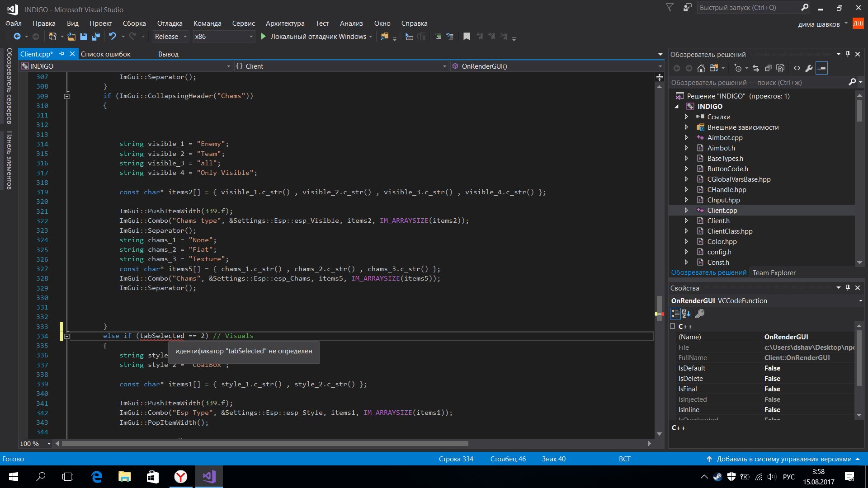Click the Undo arrow icon
This screenshot has width=868, height=488.
[x=113, y=37]
